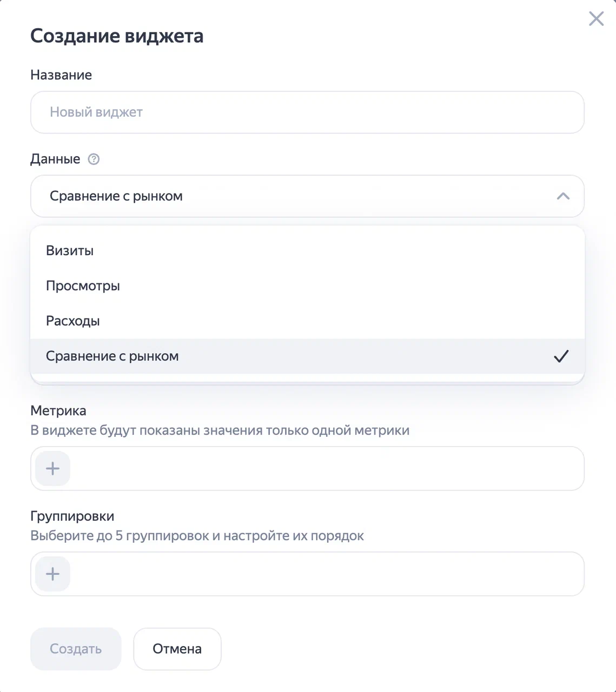Click the help icon next to Данные
This screenshot has height=692, width=616.
point(94,159)
